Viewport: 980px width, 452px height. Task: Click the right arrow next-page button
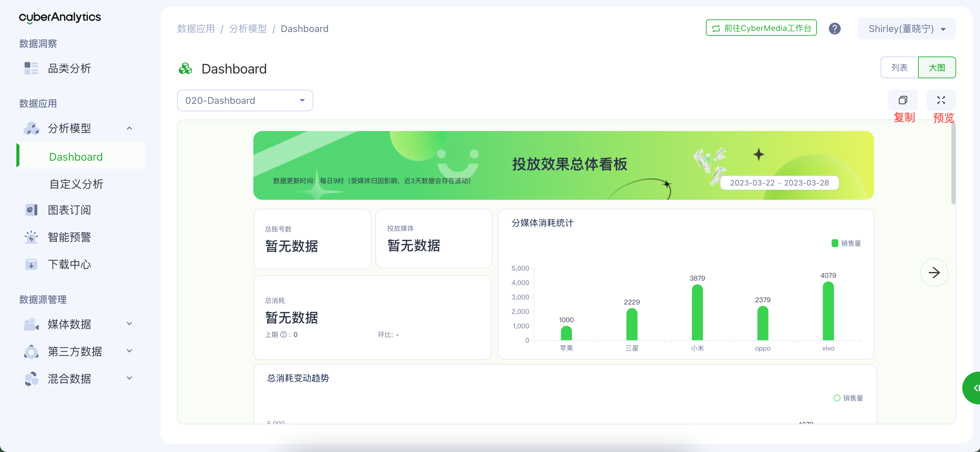tap(934, 273)
